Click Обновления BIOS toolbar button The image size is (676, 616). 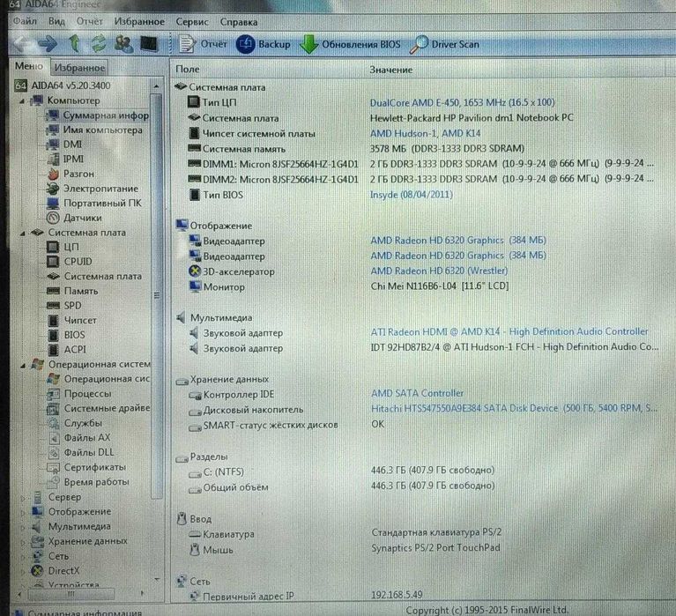[350, 44]
